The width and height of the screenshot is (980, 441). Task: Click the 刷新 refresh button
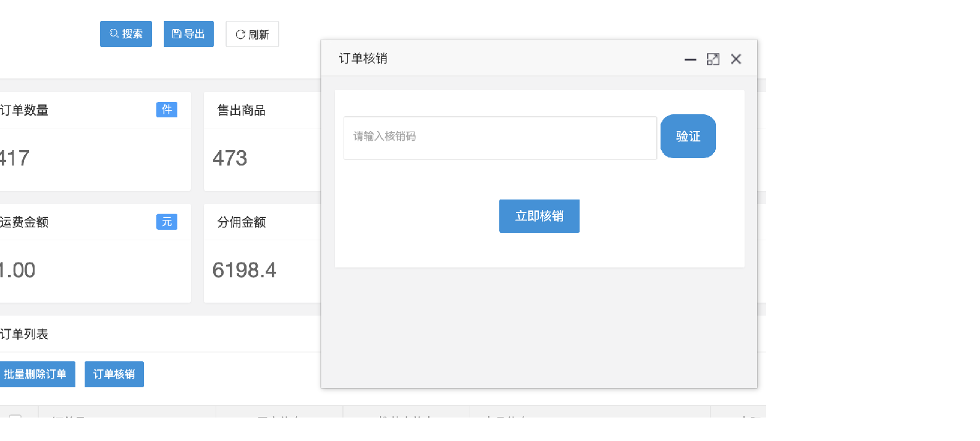pyautogui.click(x=252, y=34)
